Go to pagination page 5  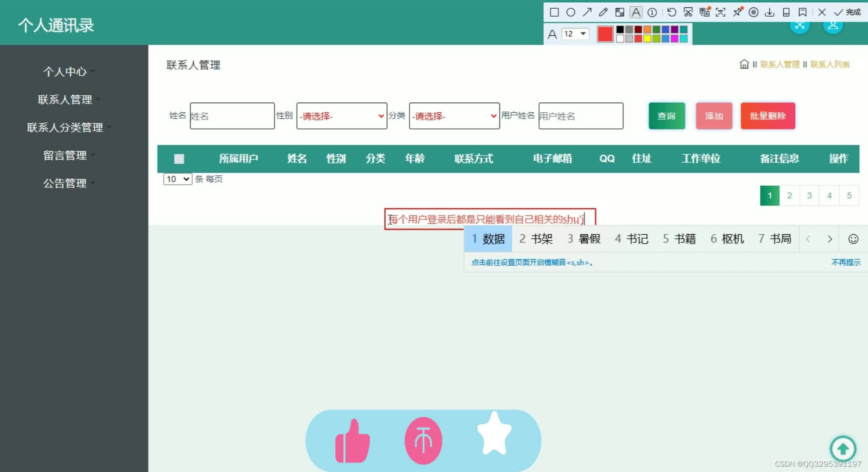[849, 195]
